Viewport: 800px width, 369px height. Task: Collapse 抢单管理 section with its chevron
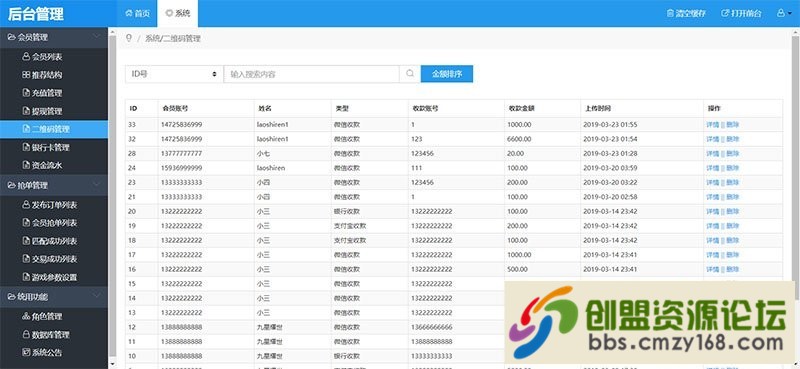click(97, 185)
